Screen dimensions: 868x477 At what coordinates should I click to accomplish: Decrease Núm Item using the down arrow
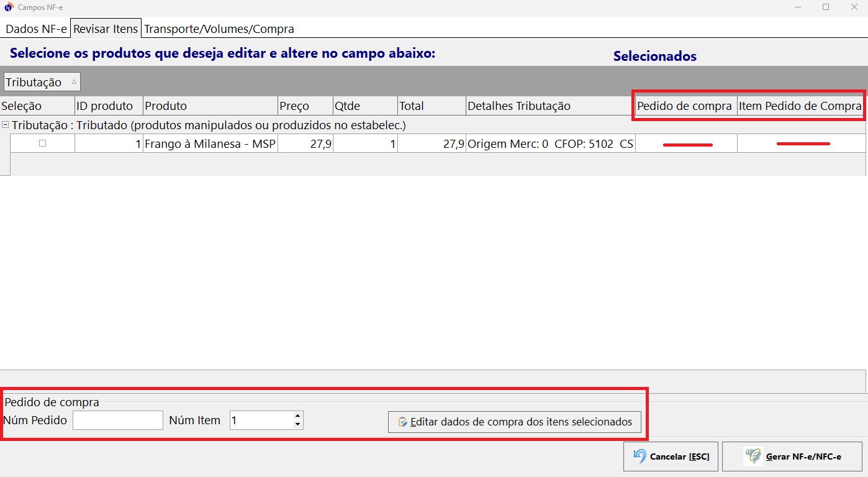[298, 424]
